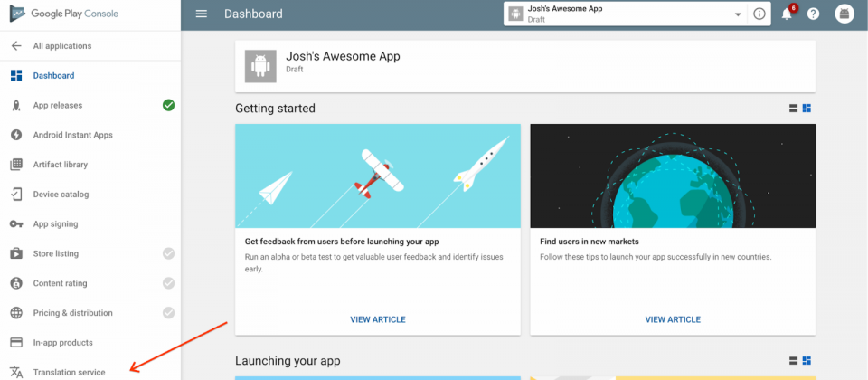This screenshot has height=380, width=868.
Task: Switch Getting started to list view
Action: 793,109
